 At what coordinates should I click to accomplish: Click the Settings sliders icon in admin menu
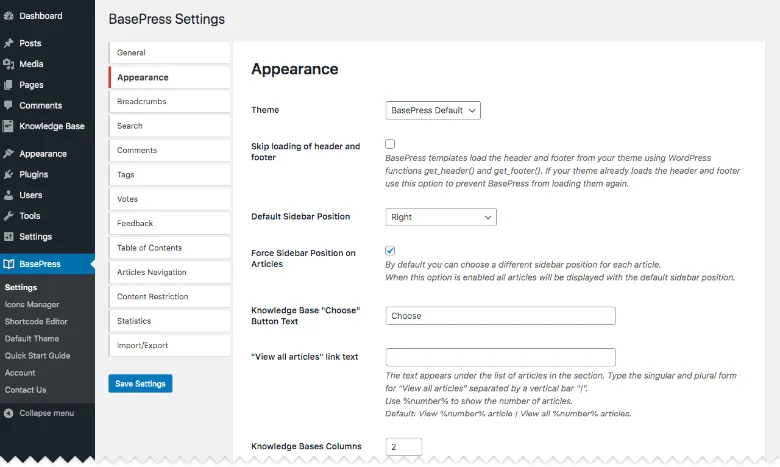point(8,237)
